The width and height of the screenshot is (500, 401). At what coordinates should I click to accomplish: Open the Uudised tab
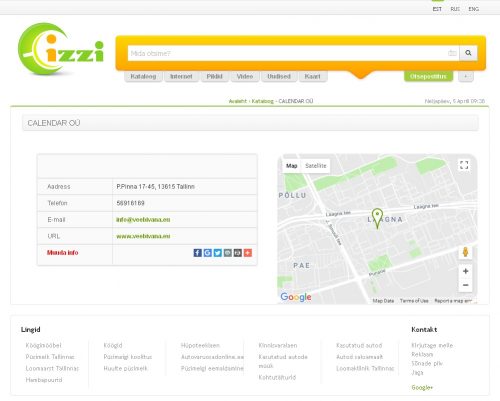coord(279,76)
